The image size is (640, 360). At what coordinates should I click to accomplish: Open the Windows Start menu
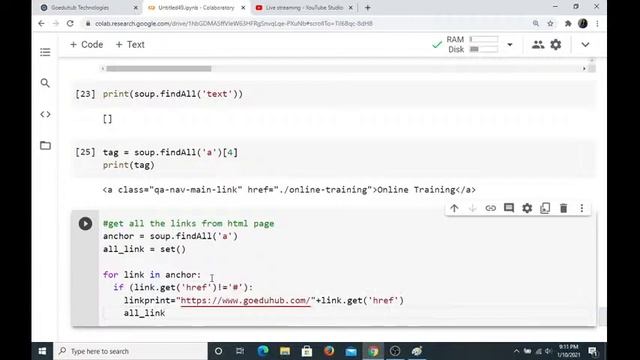coord(42,351)
